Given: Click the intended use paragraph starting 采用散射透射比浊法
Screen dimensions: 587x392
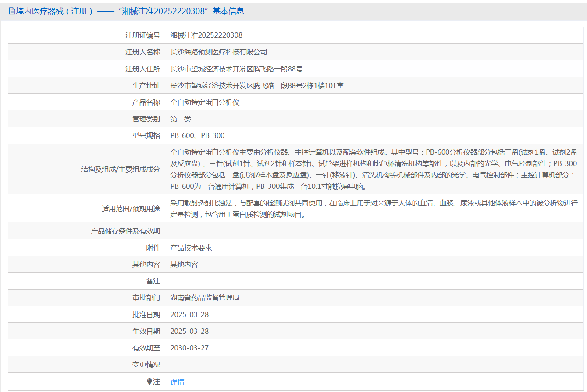Looking at the screenshot, I should tap(374, 208).
